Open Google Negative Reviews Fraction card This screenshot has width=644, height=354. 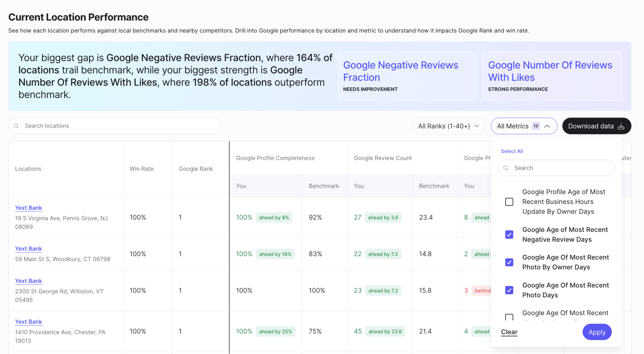pos(407,76)
